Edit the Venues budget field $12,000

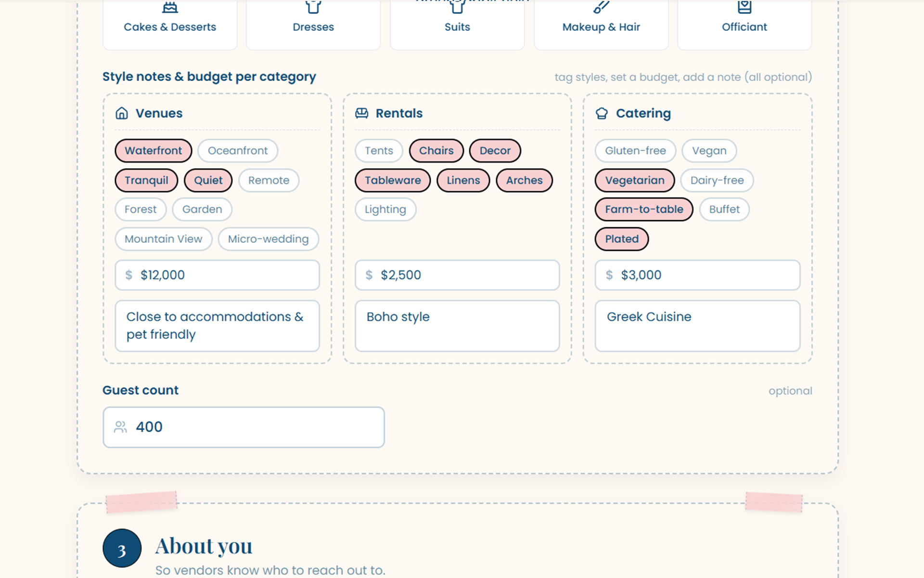pos(217,275)
